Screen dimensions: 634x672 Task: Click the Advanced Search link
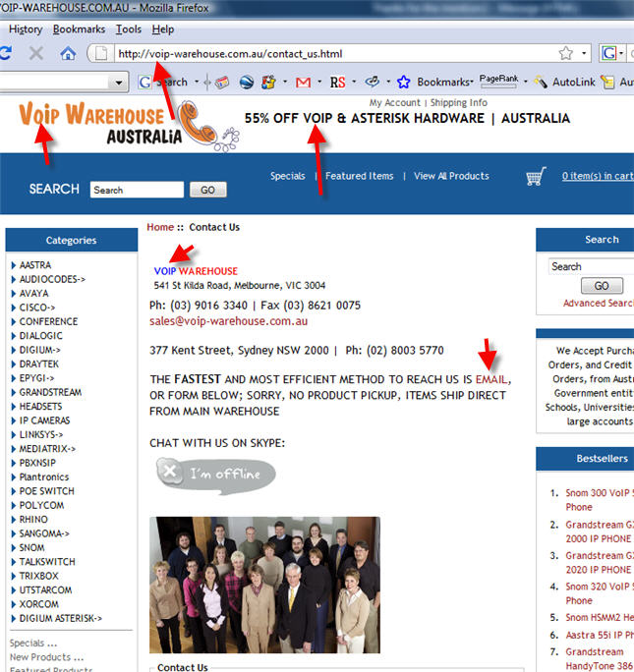[598, 304]
